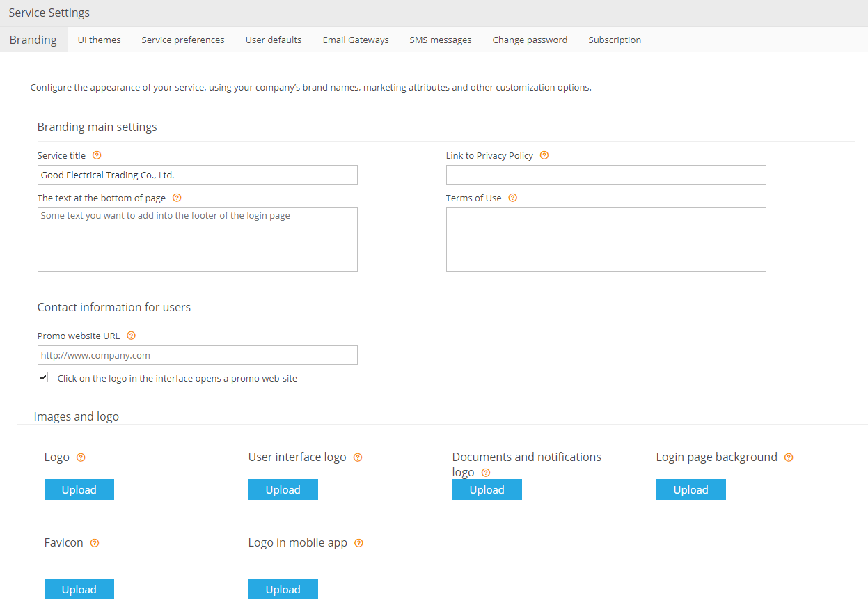The height and width of the screenshot is (612, 868).
Task: Open Email Gateways tab
Action: click(x=356, y=40)
